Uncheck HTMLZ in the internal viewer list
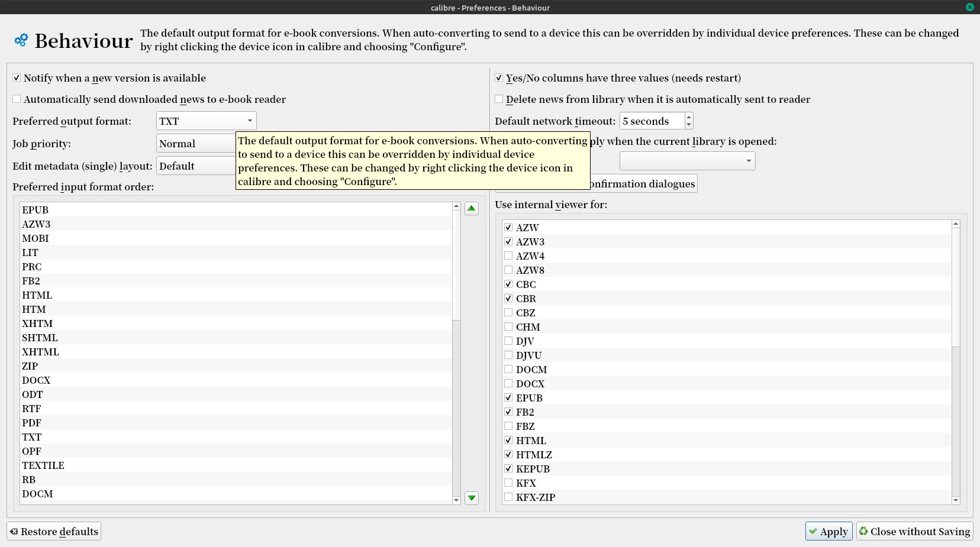This screenshot has width=980, height=547. [x=508, y=455]
